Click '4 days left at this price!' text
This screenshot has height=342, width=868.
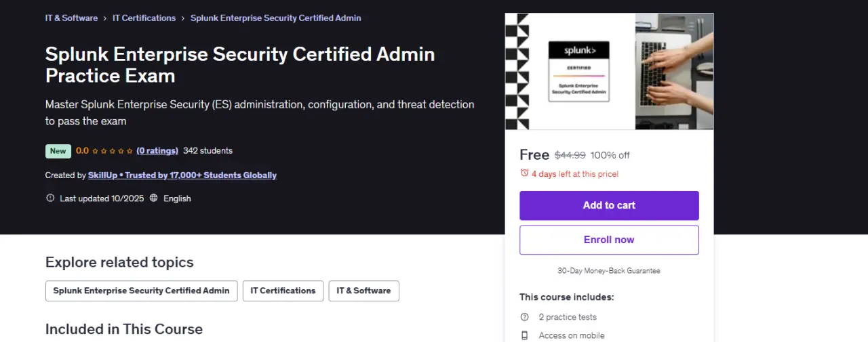click(575, 174)
